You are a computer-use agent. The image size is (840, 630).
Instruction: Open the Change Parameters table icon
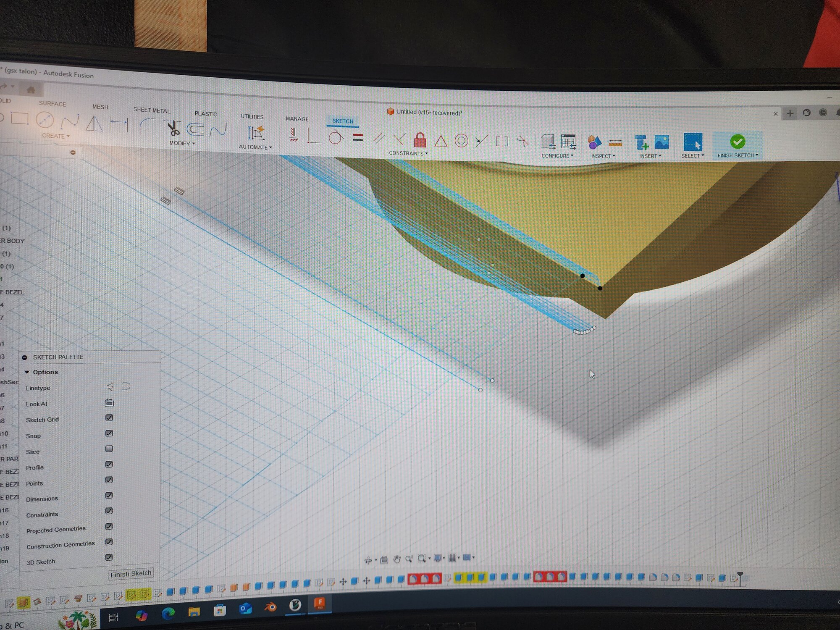569,142
